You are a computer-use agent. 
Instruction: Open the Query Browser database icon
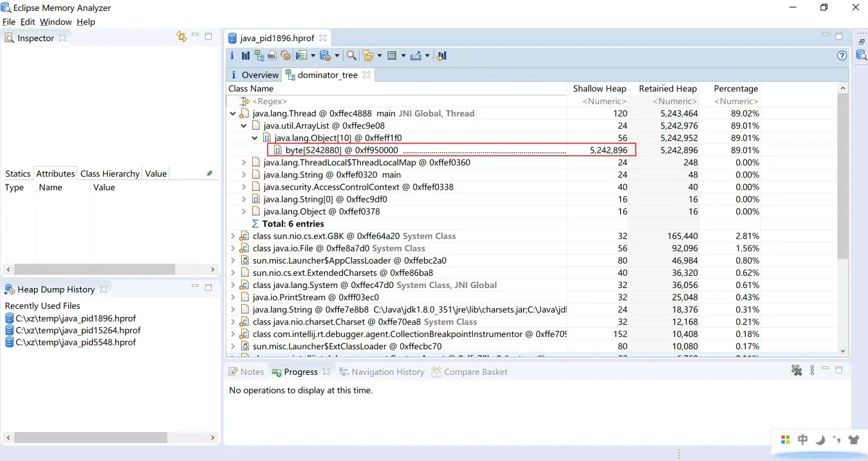tap(325, 56)
